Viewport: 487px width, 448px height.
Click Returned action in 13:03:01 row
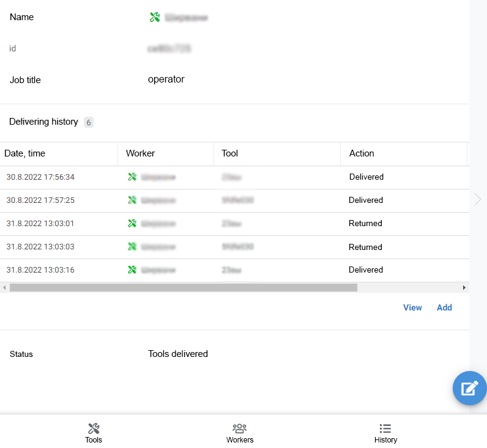(x=365, y=223)
